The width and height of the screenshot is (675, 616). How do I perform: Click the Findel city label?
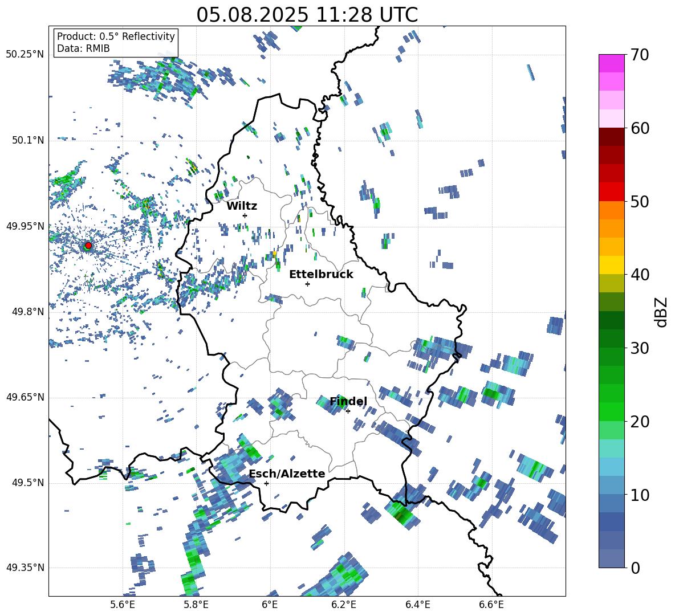tap(348, 401)
